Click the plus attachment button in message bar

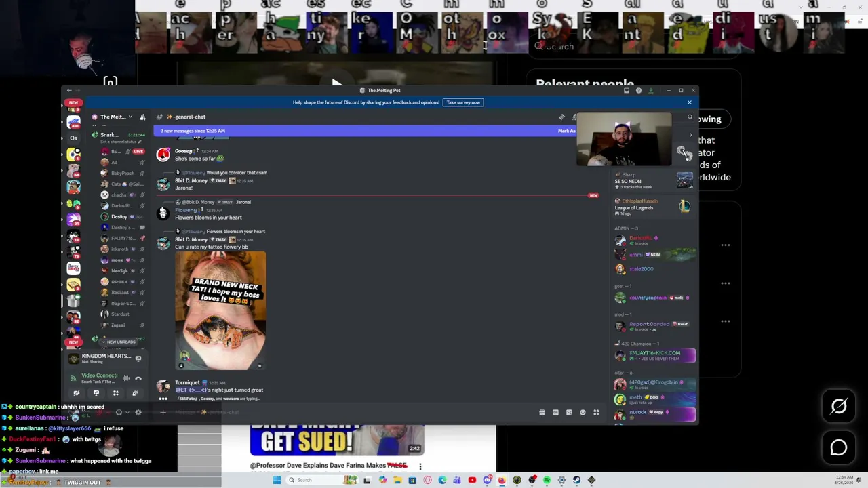click(163, 412)
